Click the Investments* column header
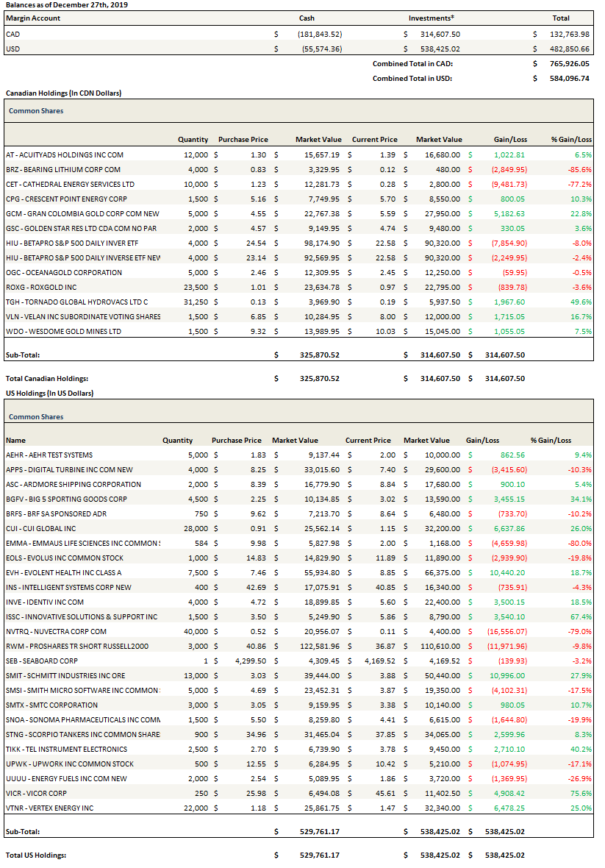This screenshot has width=605, height=868. click(x=431, y=18)
